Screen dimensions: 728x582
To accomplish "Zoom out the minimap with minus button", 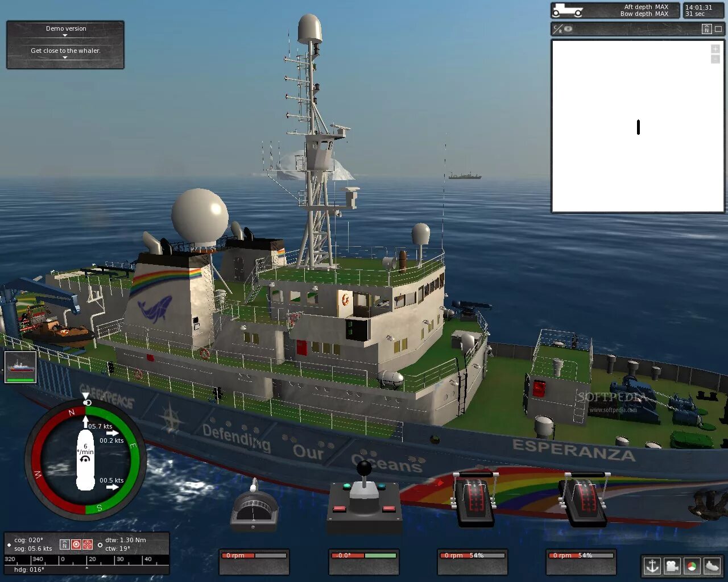I will (715, 59).
